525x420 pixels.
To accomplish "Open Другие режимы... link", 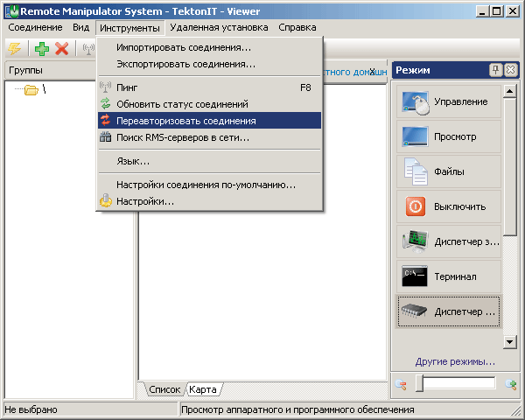I will point(455,361).
